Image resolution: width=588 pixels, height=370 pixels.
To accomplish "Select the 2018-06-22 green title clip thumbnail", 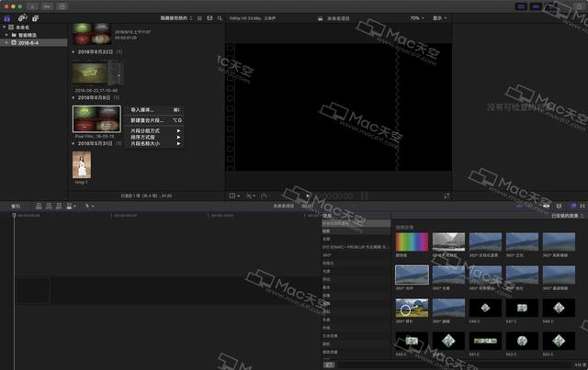I will pos(90,73).
